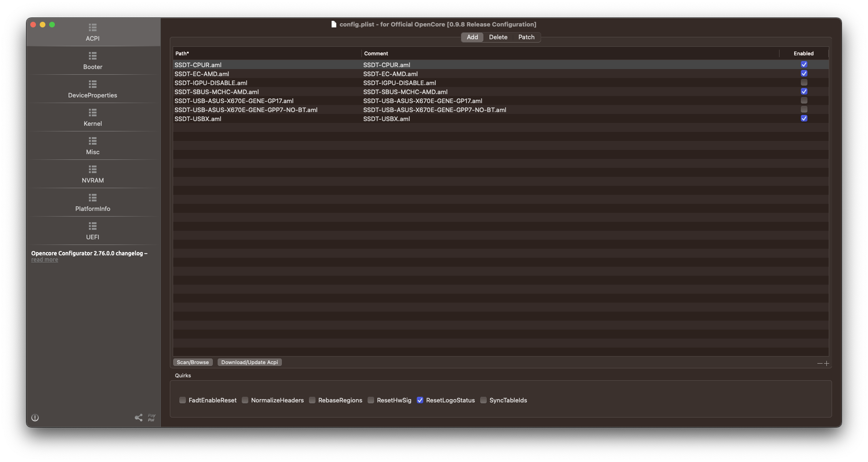Open the Misc section icon
Screen dimensions: 868x462
tap(93, 141)
